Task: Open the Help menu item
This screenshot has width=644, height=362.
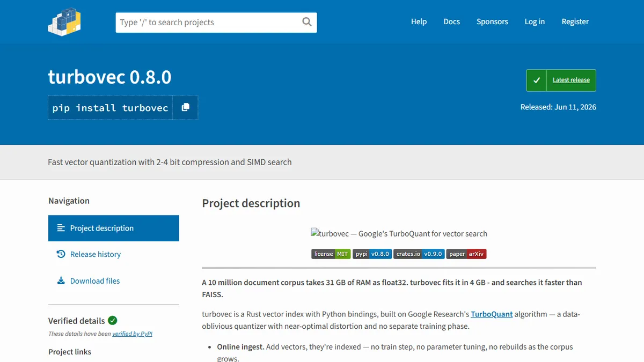Action: point(419,21)
